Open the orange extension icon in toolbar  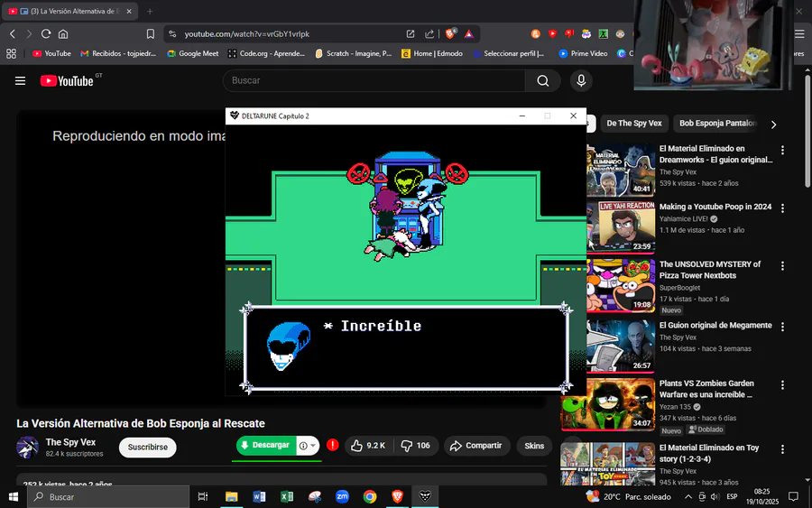(535, 33)
